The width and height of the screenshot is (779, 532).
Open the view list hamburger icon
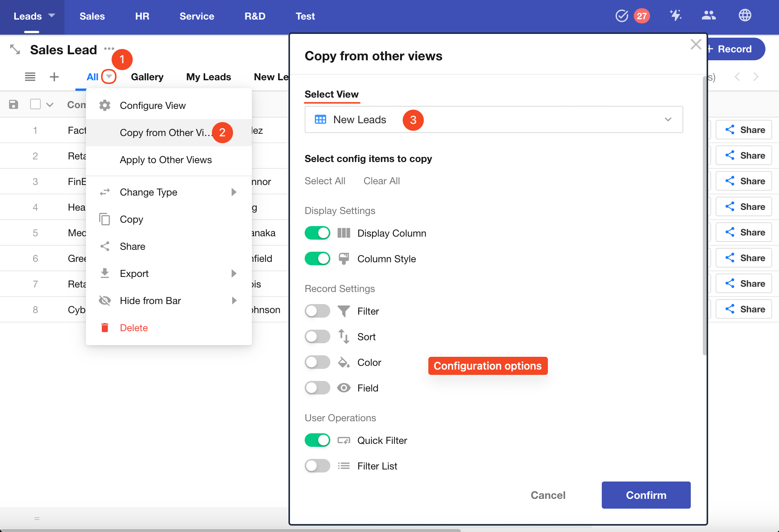pyautogui.click(x=30, y=77)
